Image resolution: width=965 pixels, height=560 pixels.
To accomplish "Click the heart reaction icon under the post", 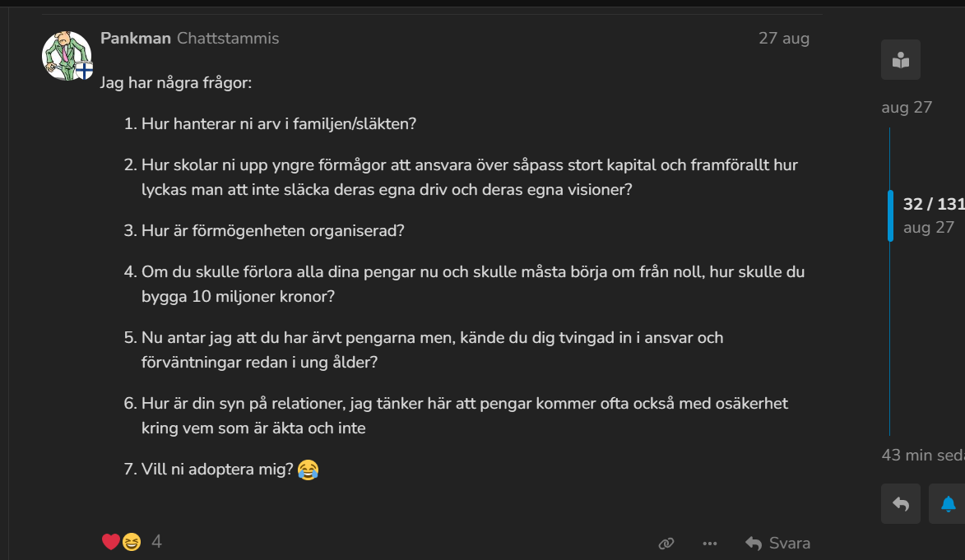I will click(111, 542).
